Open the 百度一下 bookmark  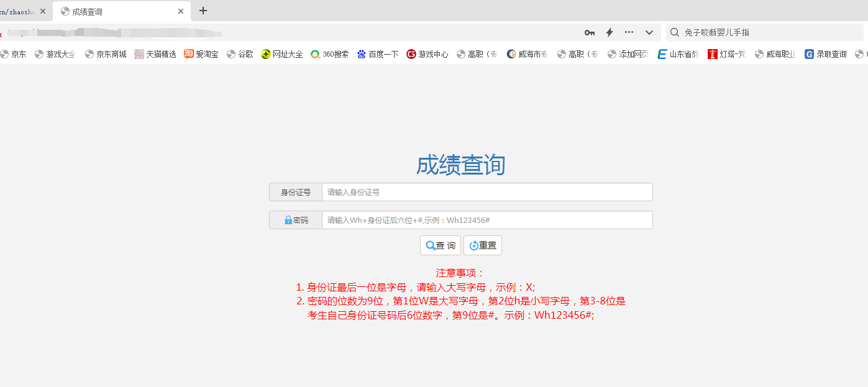click(378, 54)
